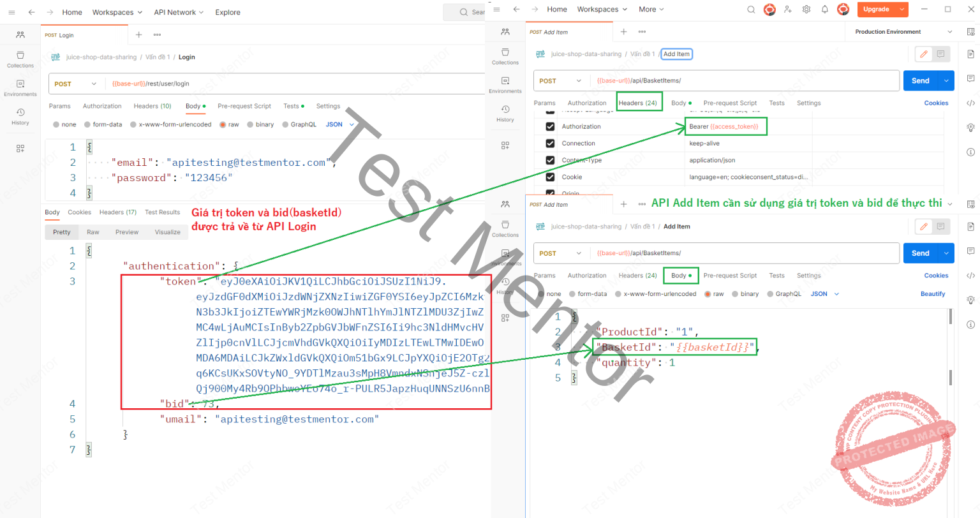Open the Headers (24) tab in top Add Item window
Image resolution: width=980 pixels, height=518 pixels.
[x=637, y=103]
